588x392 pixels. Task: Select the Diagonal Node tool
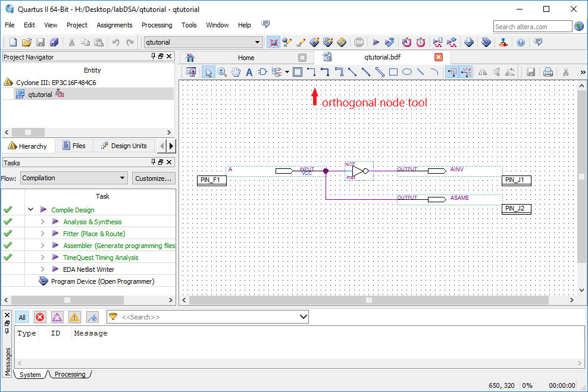352,72
